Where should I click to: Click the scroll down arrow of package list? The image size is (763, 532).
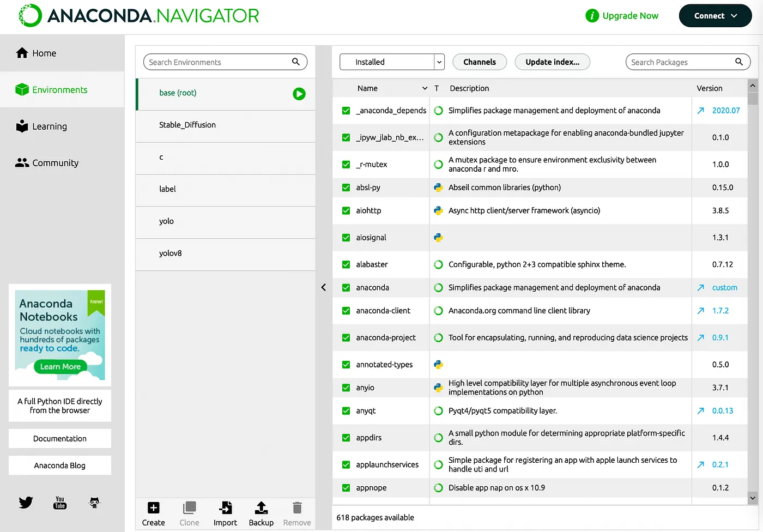click(x=753, y=498)
